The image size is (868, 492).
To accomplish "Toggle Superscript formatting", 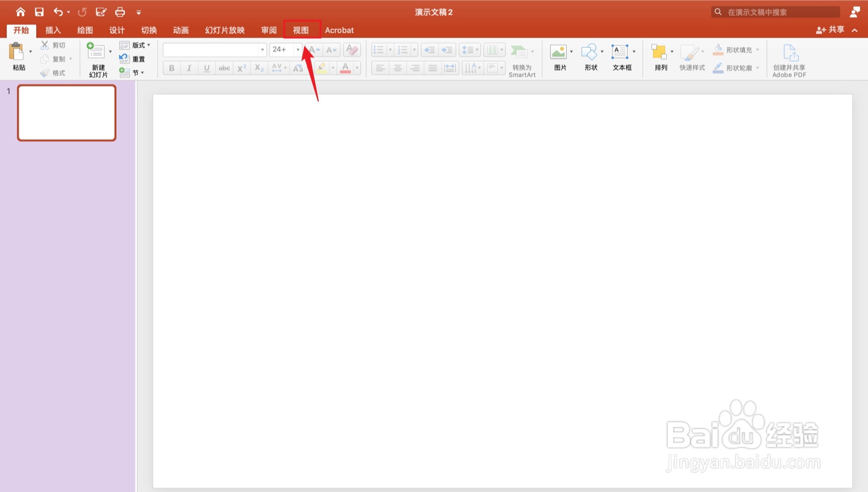I will pyautogui.click(x=242, y=68).
